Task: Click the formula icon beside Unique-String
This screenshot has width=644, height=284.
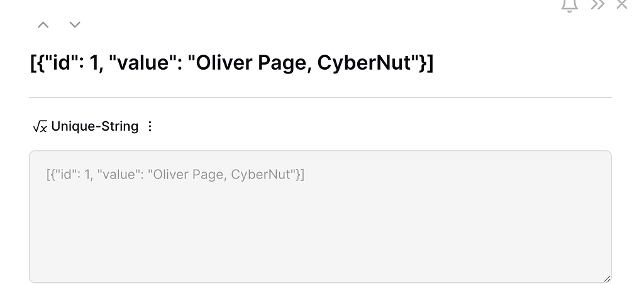Action: [x=40, y=126]
